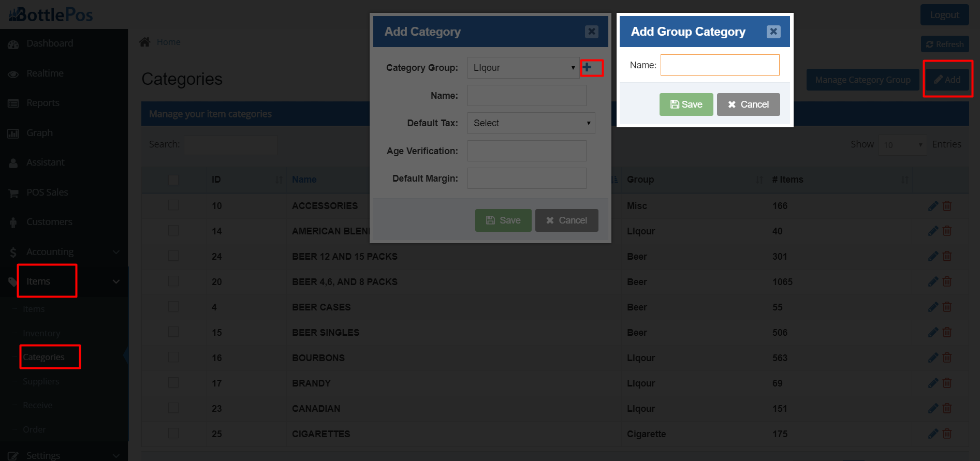Delete BEER 4,6, AND 8 PACKS with its trash icon
The image size is (980, 461).
coord(947,281)
